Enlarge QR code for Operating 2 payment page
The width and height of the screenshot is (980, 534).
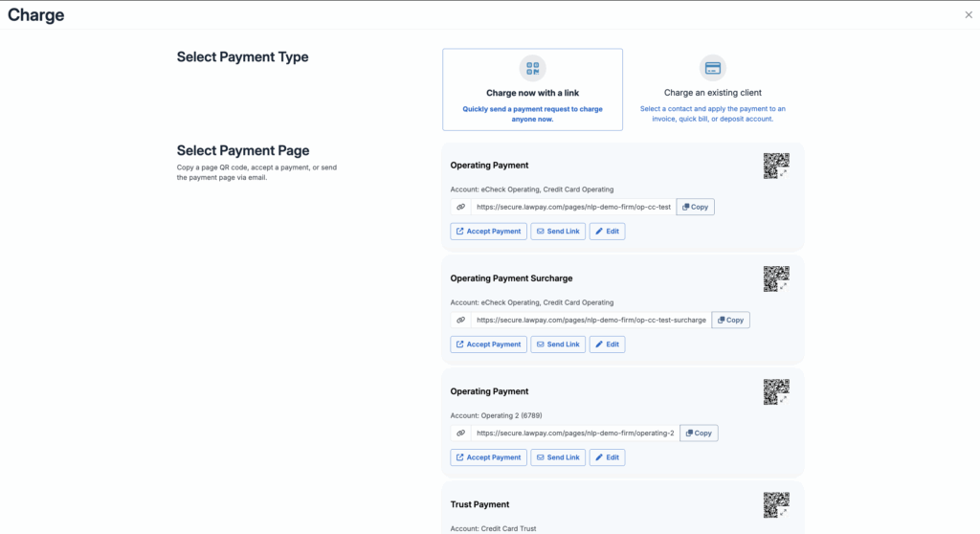[776, 392]
